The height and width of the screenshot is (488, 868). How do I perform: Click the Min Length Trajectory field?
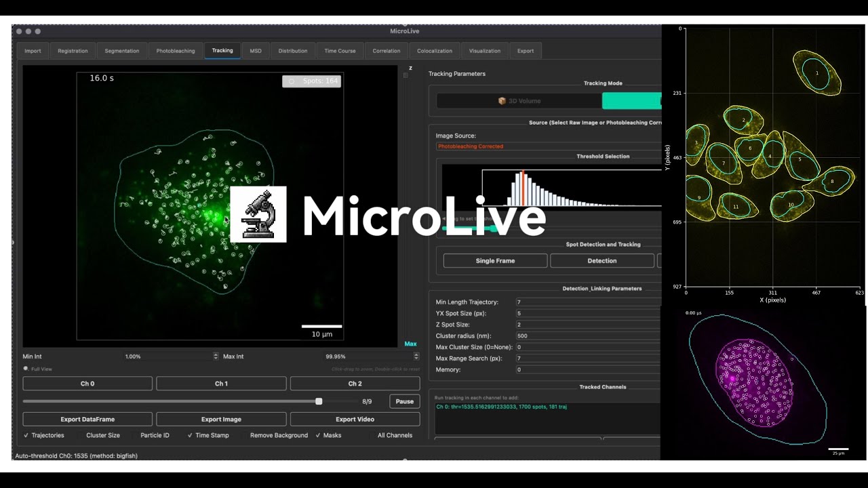[x=587, y=302]
